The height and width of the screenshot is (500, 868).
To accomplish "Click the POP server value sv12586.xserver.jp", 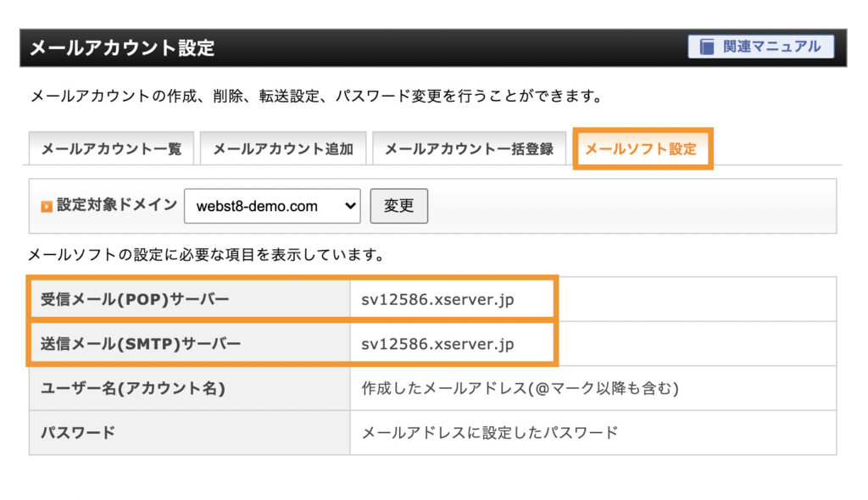I will click(438, 299).
